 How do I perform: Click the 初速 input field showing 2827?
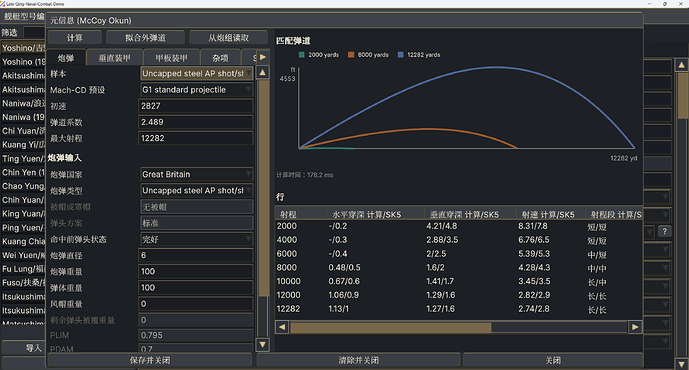click(196, 106)
